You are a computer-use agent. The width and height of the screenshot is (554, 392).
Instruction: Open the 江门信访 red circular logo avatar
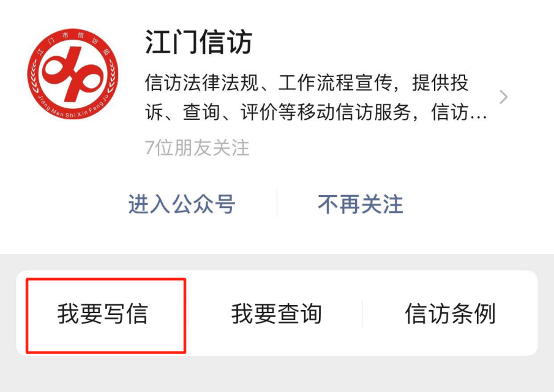(73, 74)
